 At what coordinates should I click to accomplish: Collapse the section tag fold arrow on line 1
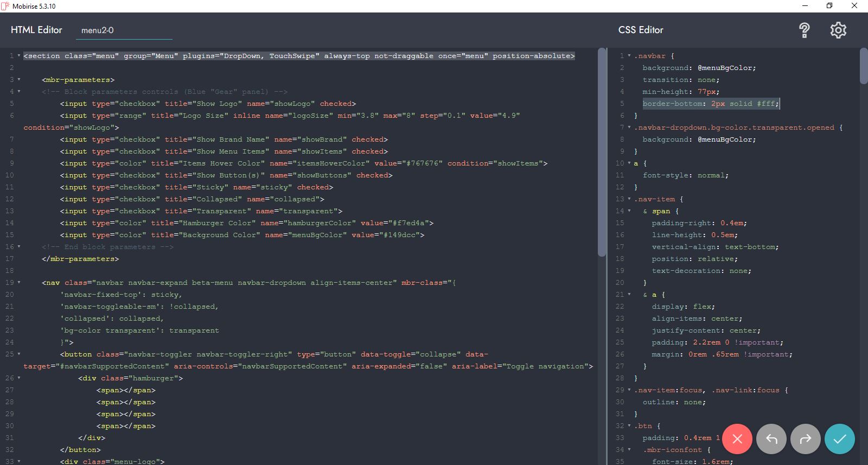(x=19, y=56)
